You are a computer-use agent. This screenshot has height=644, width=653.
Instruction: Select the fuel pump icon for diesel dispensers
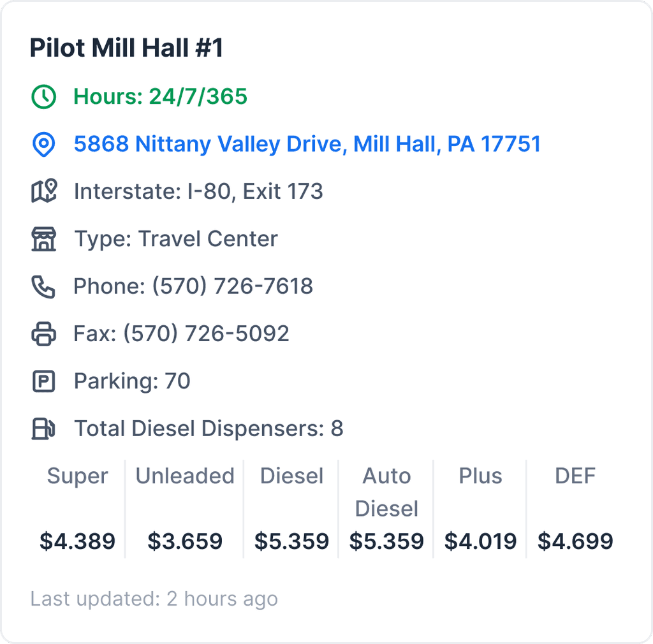click(x=42, y=428)
